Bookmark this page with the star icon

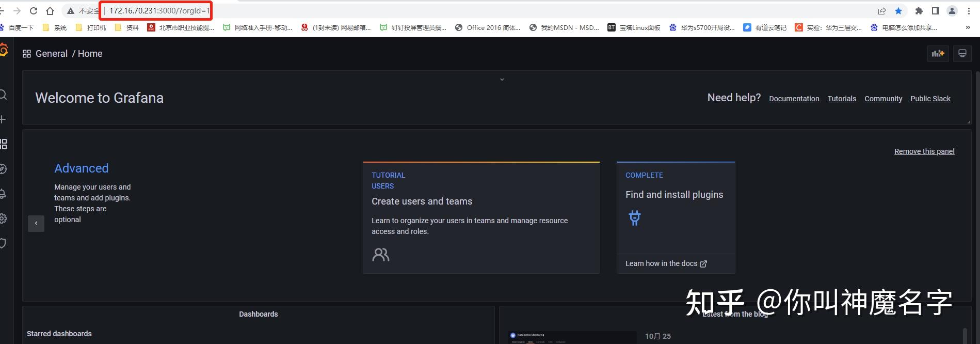pyautogui.click(x=898, y=11)
